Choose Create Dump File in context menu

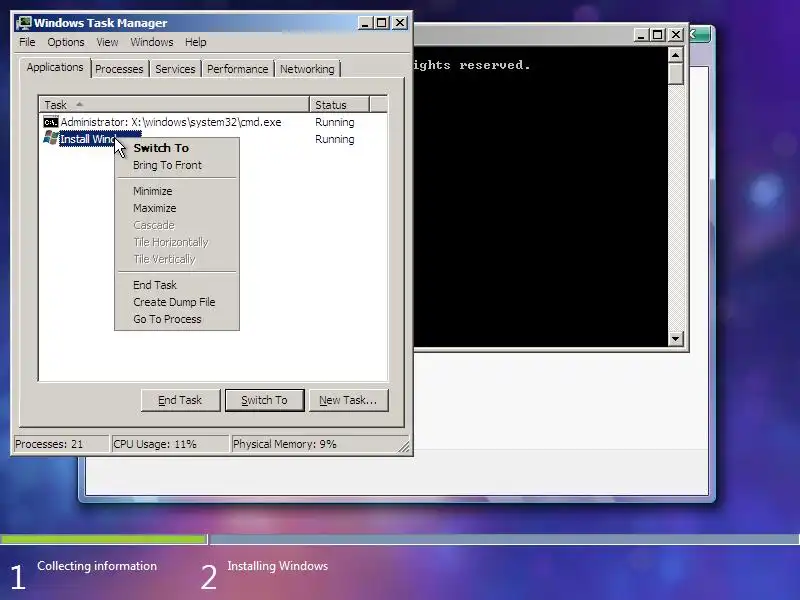tap(177, 302)
